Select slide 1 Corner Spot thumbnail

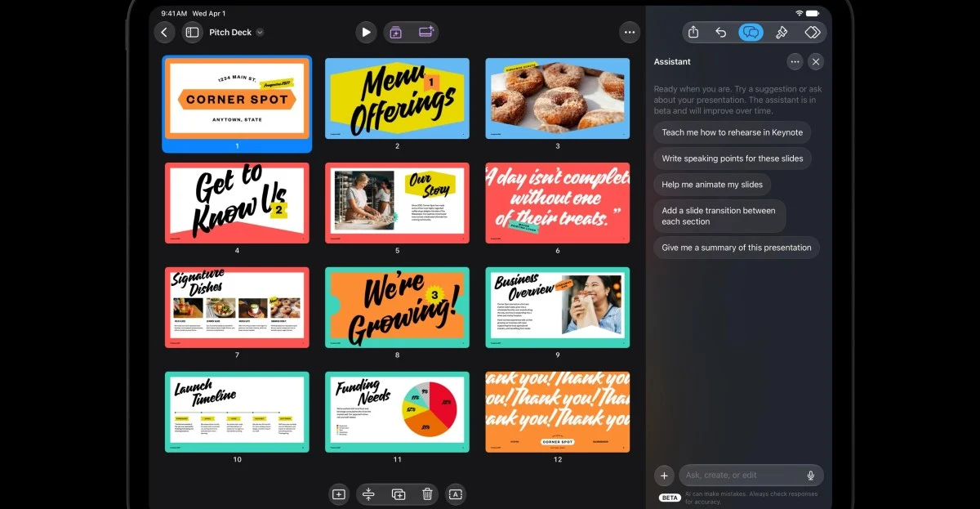click(x=237, y=99)
